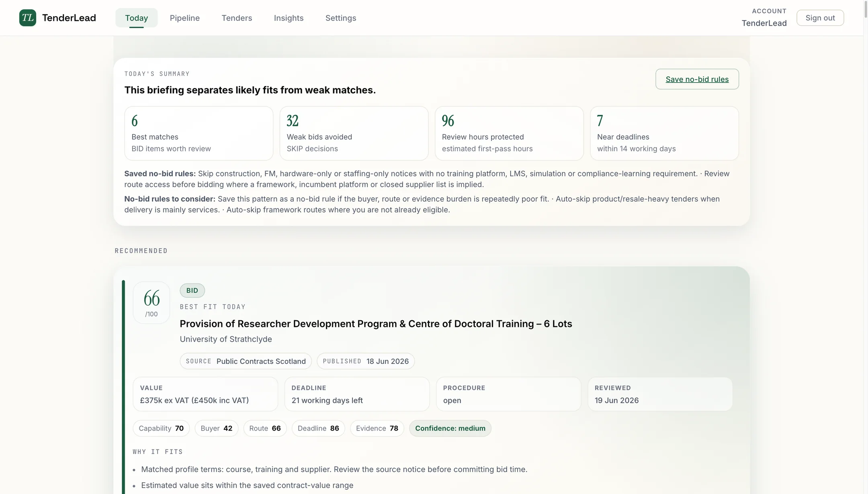
Task: Click the Deadline 21 working days left box
Action: (357, 394)
